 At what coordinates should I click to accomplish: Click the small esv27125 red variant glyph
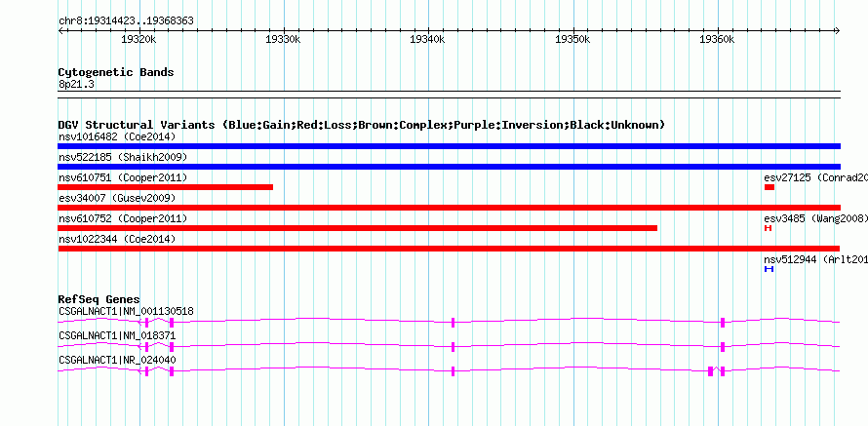(769, 187)
